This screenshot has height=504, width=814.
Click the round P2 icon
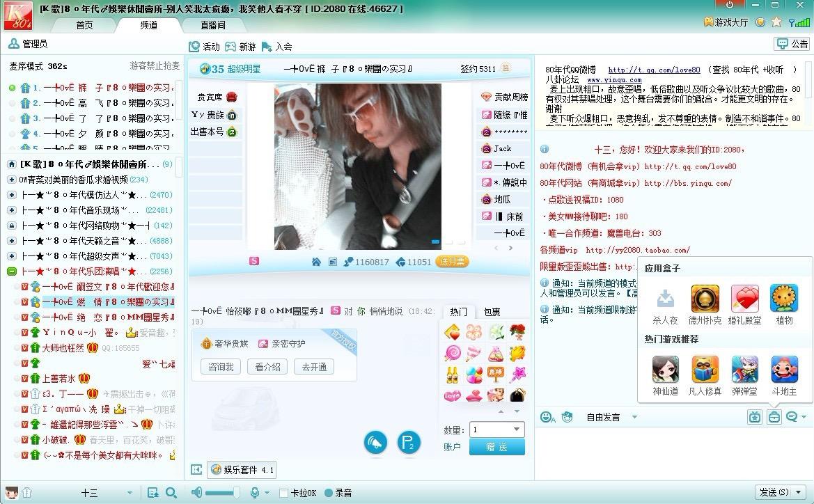coord(409,443)
